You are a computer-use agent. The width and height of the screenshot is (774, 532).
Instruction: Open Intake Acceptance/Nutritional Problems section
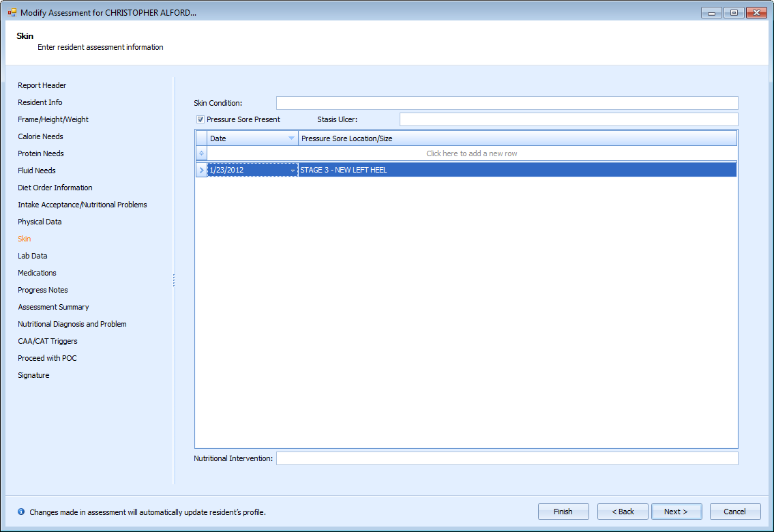point(83,205)
